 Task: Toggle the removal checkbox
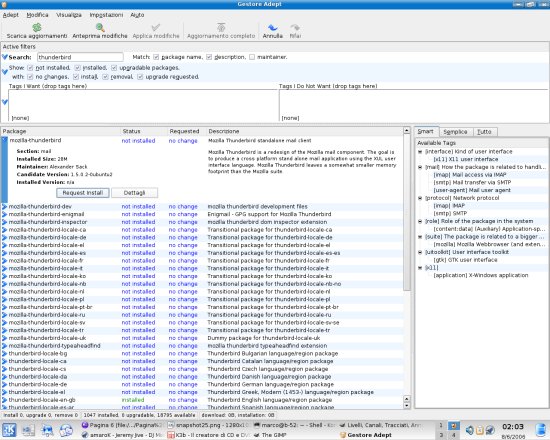105,77
